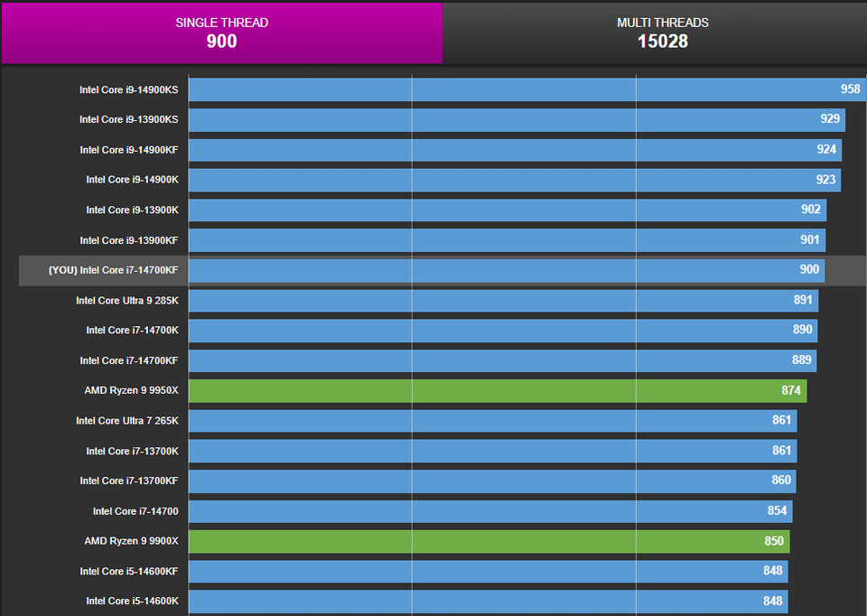The width and height of the screenshot is (867, 616).
Task: Click the 958 score value
Action: (x=851, y=89)
